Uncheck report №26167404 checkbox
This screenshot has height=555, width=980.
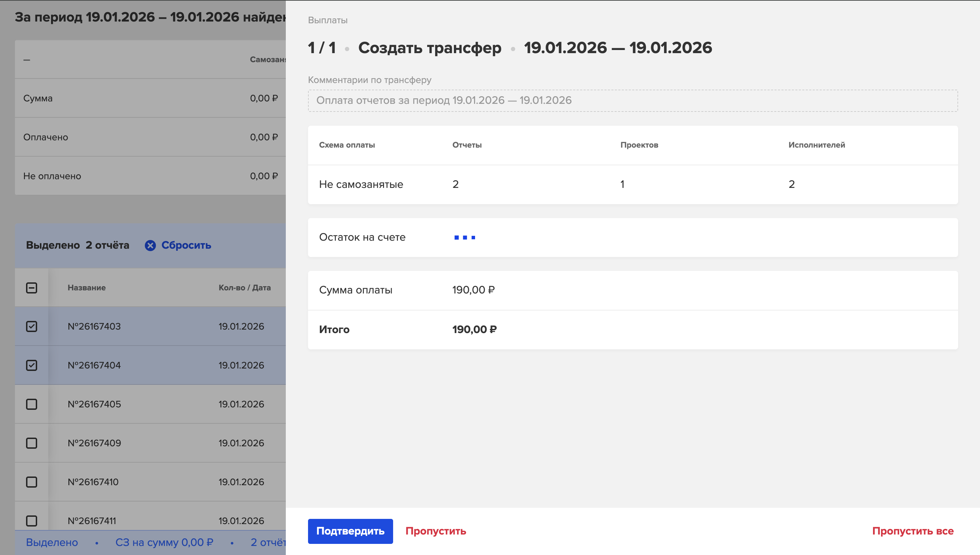(x=32, y=366)
